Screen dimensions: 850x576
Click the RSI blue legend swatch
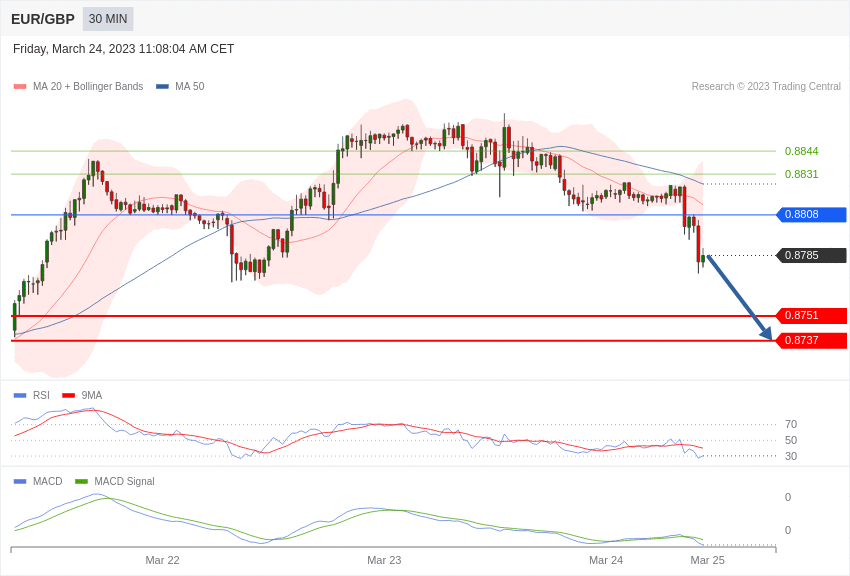(20, 396)
